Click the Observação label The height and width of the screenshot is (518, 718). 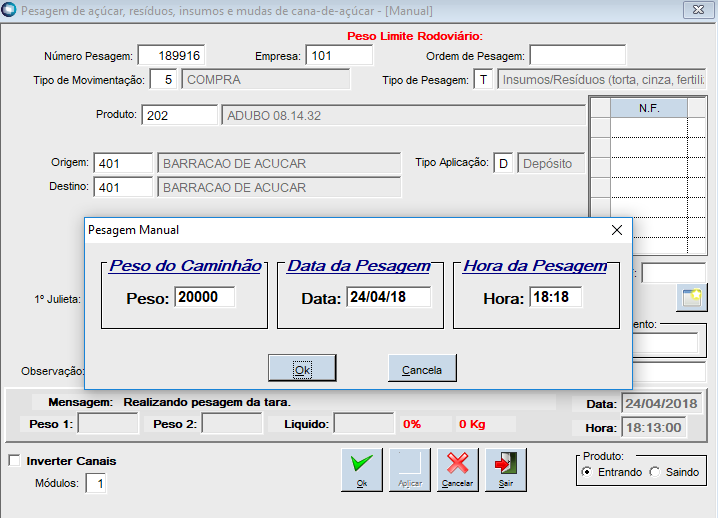[x=53, y=371]
